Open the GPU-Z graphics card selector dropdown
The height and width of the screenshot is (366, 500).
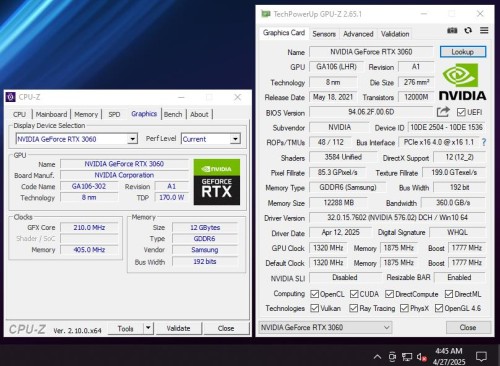325,327
